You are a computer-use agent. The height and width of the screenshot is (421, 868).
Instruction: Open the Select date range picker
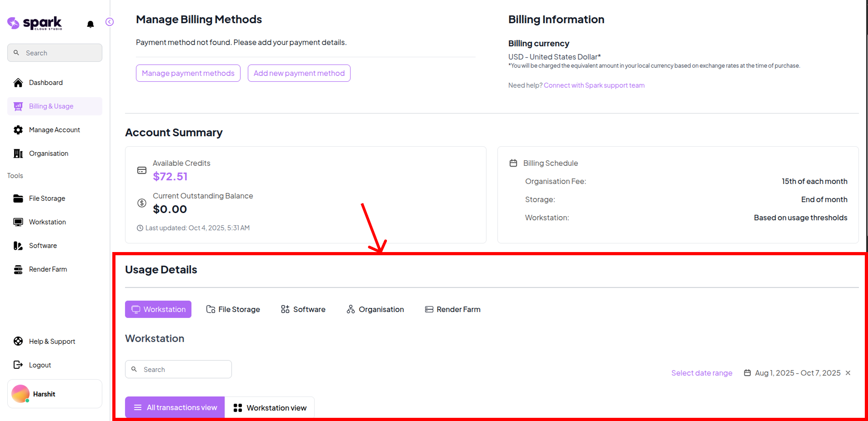tap(702, 373)
